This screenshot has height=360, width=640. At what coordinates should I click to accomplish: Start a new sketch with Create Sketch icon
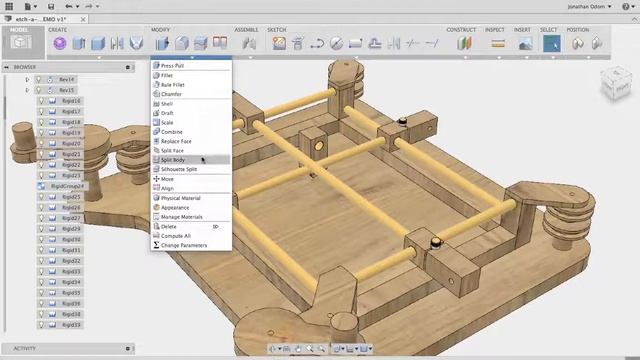(279, 43)
